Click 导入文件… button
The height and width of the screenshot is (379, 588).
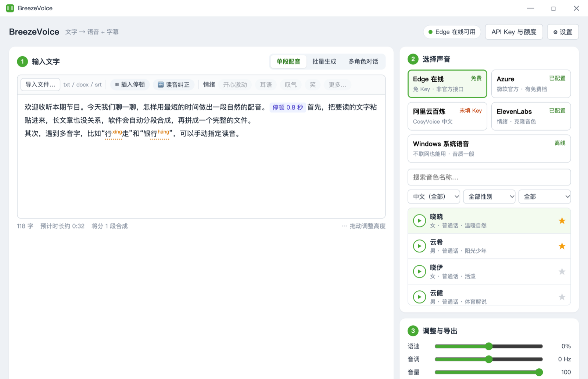point(40,85)
